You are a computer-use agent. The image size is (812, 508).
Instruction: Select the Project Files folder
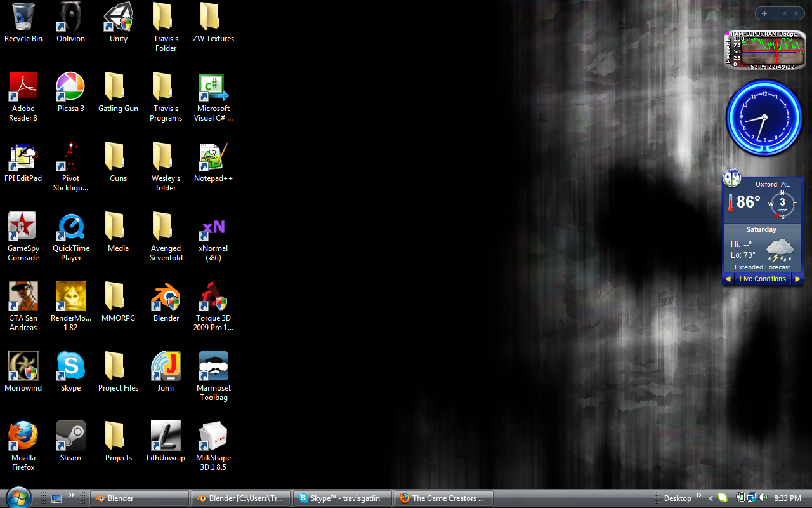[x=118, y=371]
